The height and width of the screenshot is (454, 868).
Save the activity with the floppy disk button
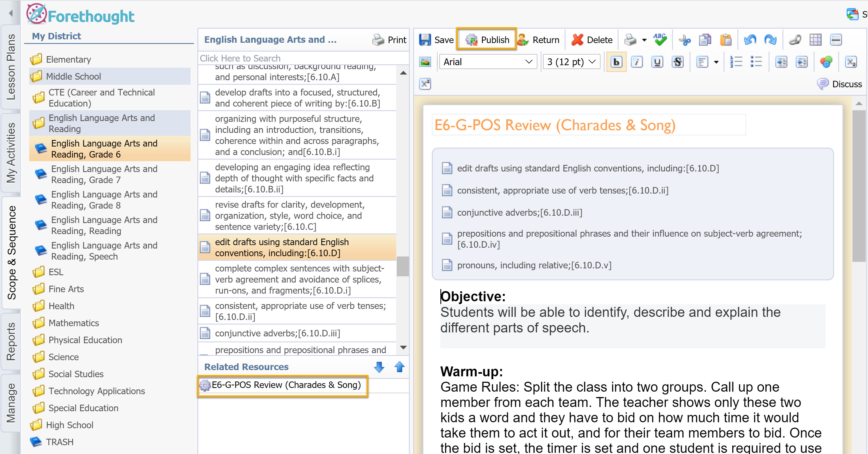pos(436,40)
